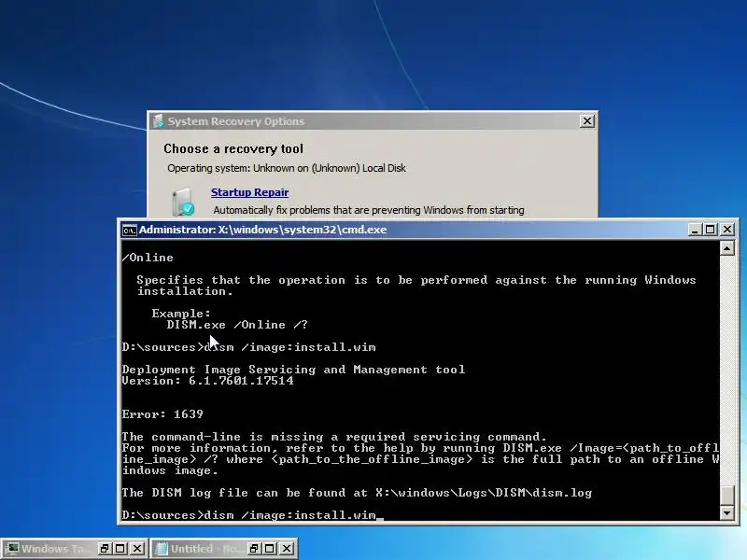Minimize the Administrator cmd.exe window
Viewport: 747px width, 560px height.
[x=695, y=230]
